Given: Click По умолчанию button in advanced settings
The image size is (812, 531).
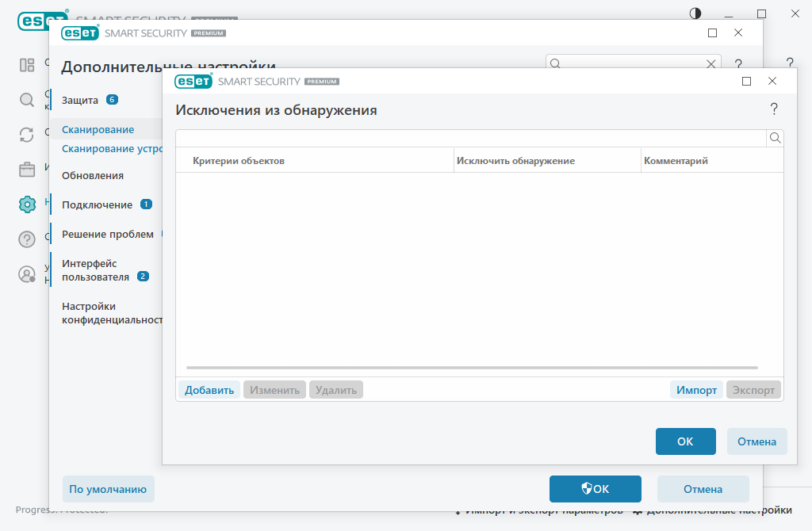Looking at the screenshot, I should coord(108,489).
